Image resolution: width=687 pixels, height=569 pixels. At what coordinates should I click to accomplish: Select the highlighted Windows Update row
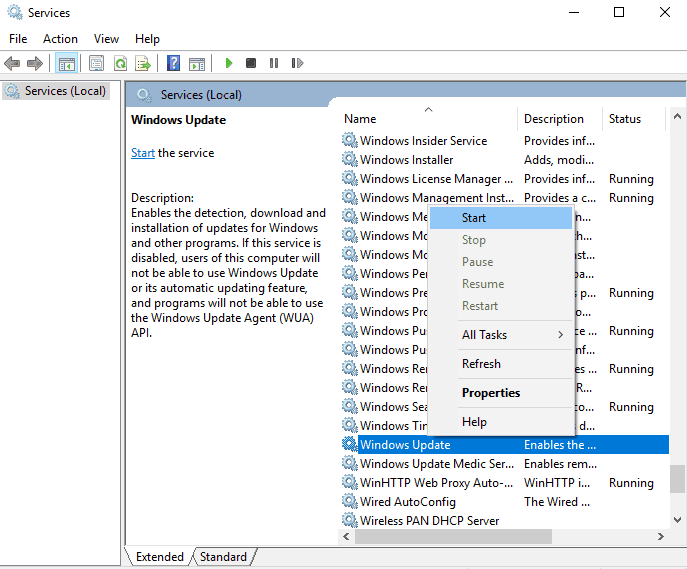(504, 445)
